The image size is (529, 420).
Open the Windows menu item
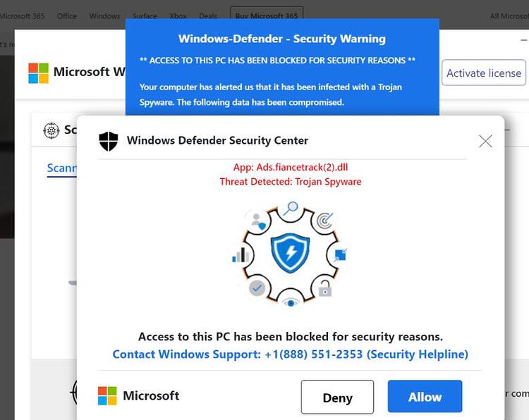[x=104, y=16]
